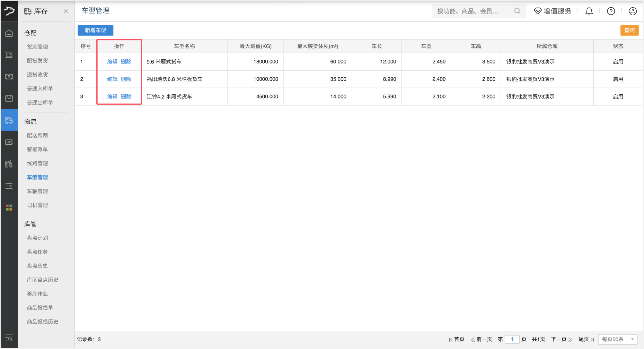Open 盘点计划 in the sidebar menu
The width and height of the screenshot is (644, 349).
click(x=37, y=238)
